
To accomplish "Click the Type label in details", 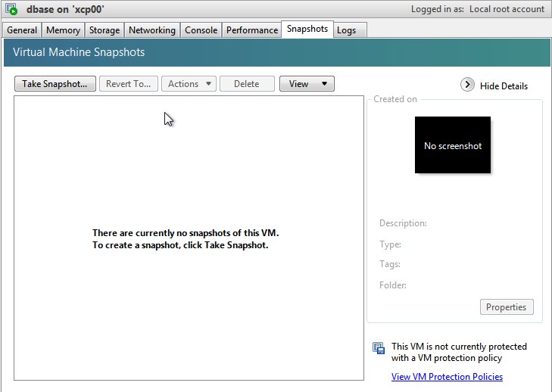I will coord(390,244).
